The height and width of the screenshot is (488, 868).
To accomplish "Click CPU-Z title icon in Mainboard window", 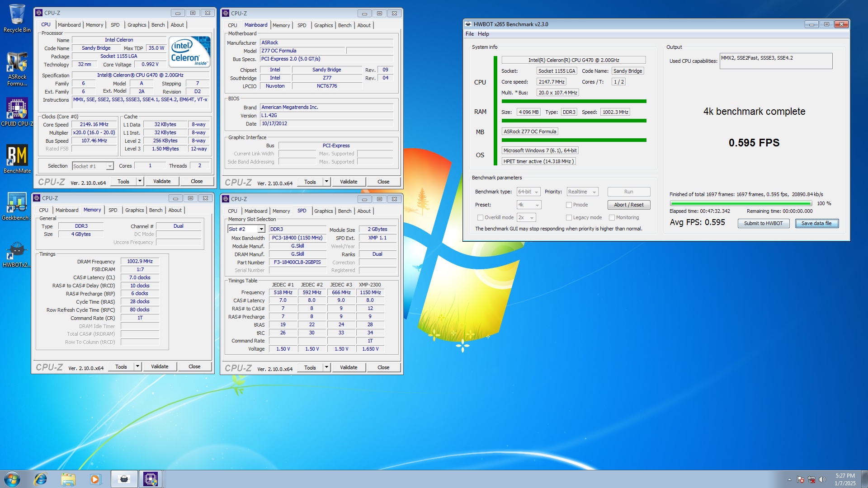I will pos(226,14).
